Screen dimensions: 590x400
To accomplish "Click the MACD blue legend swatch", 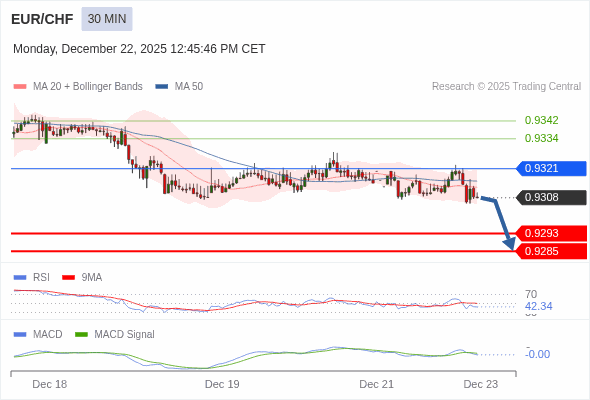I will pyautogui.click(x=20, y=335).
